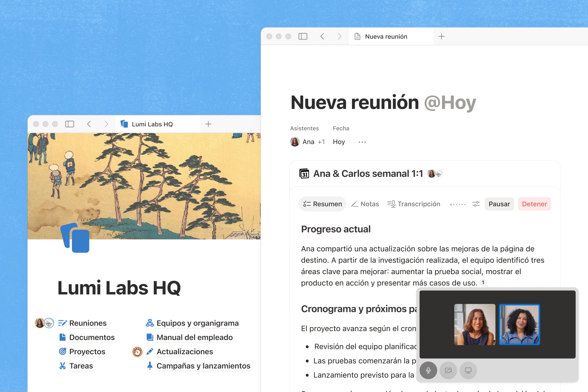Mute the microphone in call panel
The image size is (588, 392).
coord(428,370)
